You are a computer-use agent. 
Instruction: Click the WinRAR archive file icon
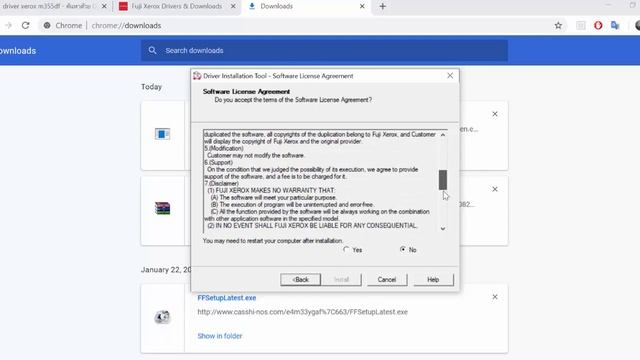click(x=162, y=208)
